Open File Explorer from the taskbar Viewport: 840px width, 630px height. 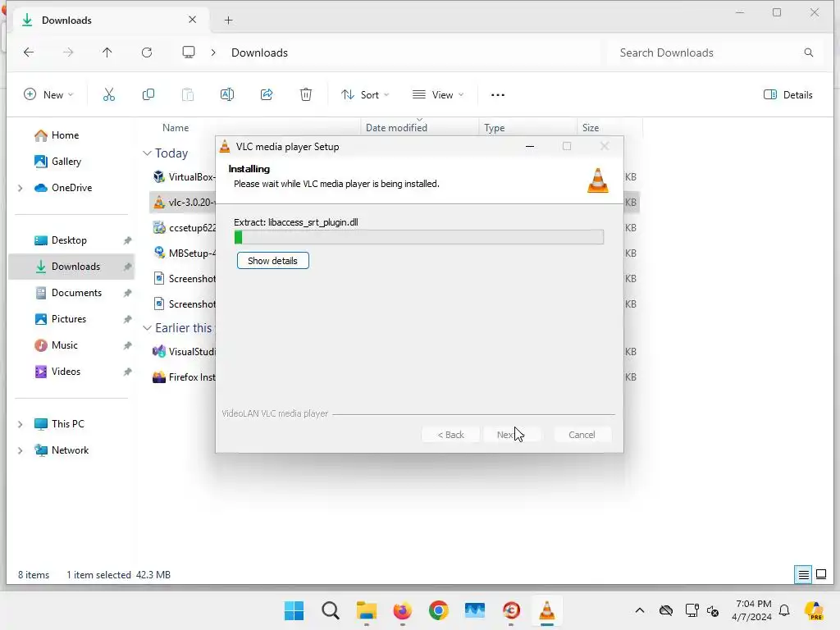pos(367,610)
